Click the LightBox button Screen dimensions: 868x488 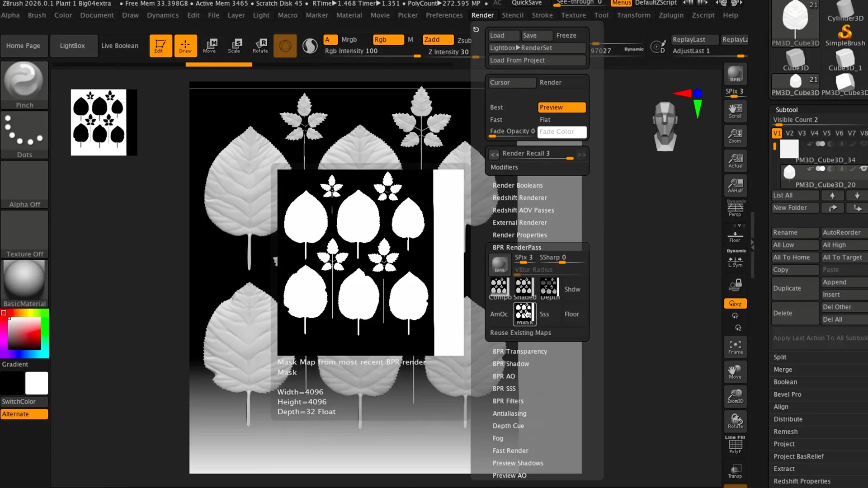[x=72, y=46]
